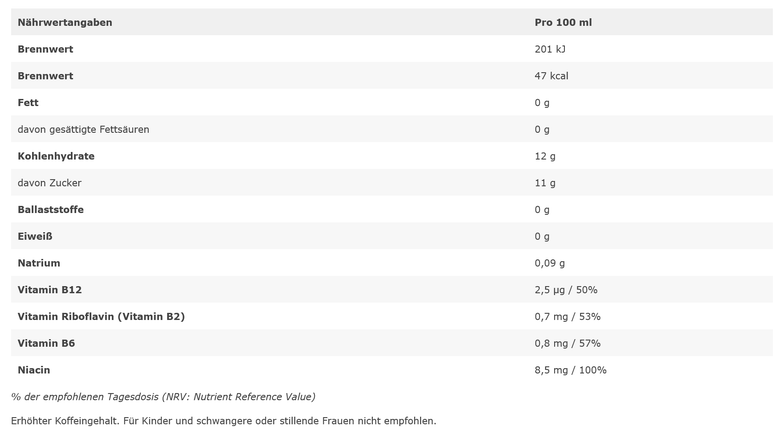The width and height of the screenshot is (780, 447).
Task: Click the 201 kJ Brennwert value
Action: 550,49
